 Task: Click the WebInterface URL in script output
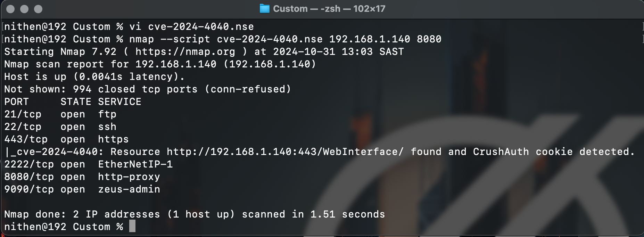click(285, 152)
